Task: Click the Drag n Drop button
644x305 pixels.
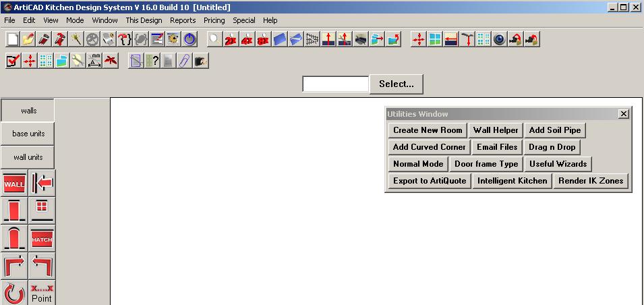Action: pyautogui.click(x=552, y=146)
